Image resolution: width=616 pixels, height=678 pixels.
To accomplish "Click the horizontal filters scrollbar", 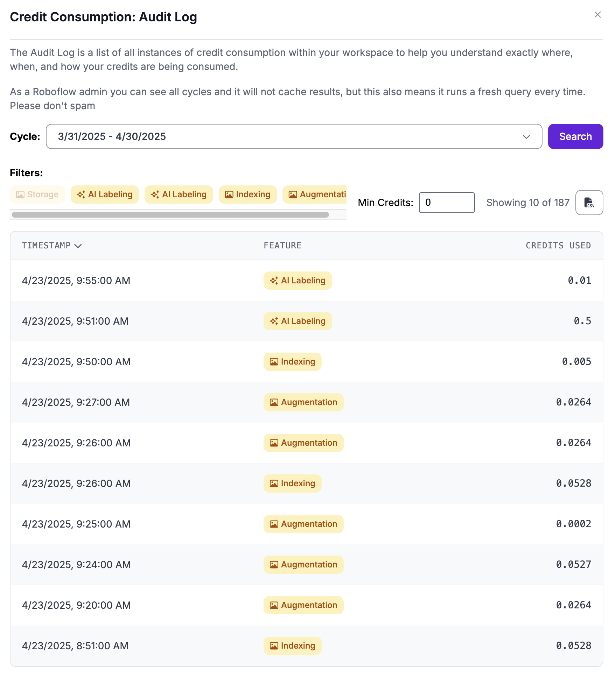I will (170, 215).
